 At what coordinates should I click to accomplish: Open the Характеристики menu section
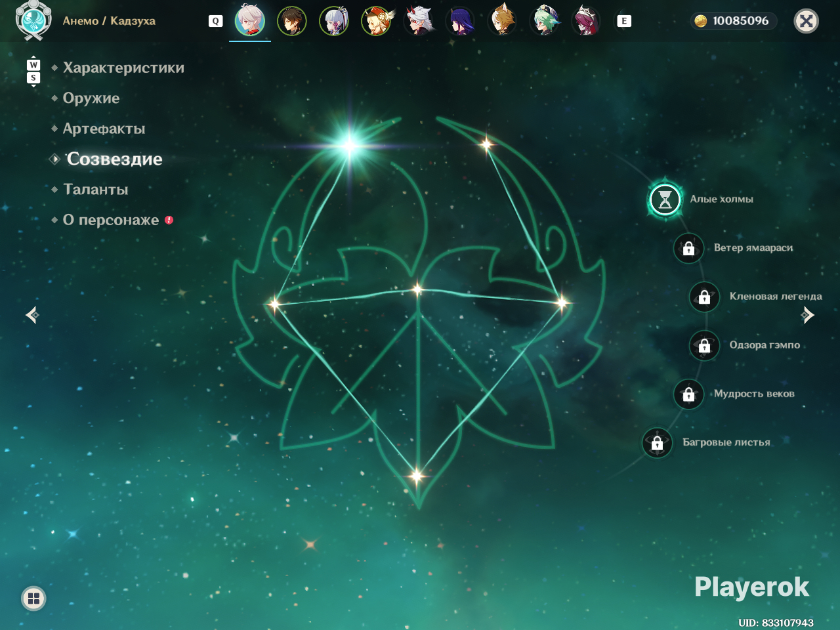point(123,68)
